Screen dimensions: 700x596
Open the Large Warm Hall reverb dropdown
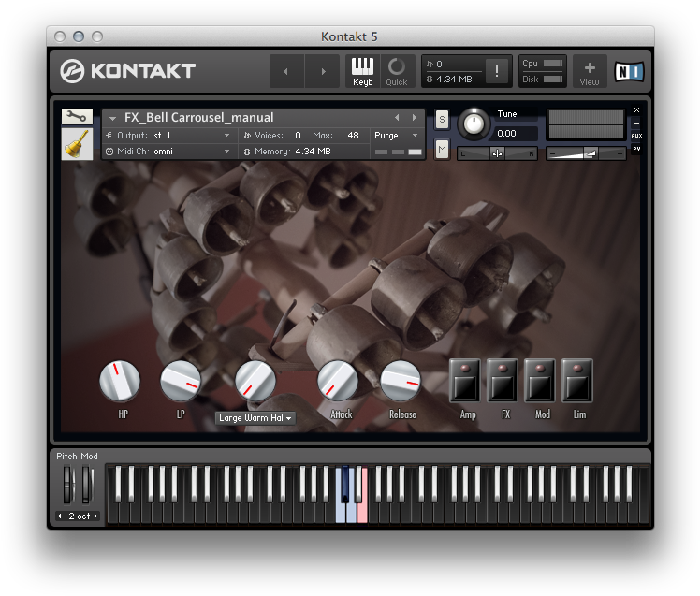coord(255,418)
